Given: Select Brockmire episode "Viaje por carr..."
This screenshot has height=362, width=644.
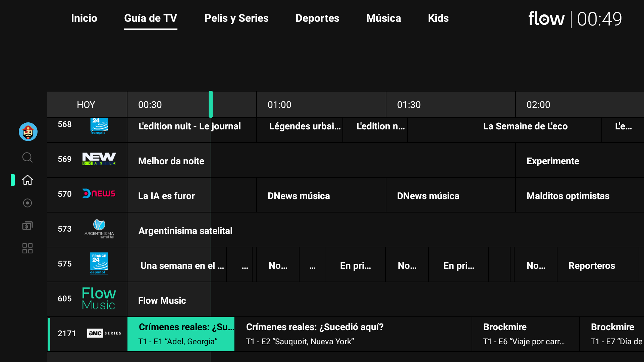Looking at the screenshot, I should (525, 334).
